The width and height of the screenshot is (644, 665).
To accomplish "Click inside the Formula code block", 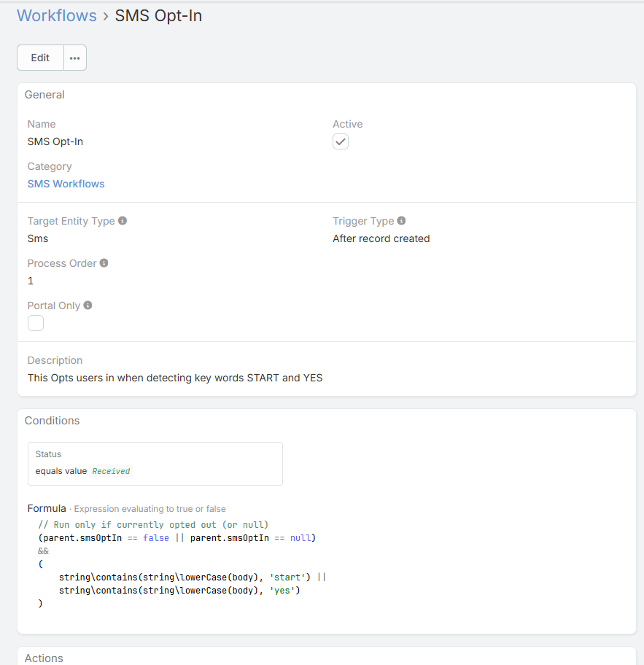I will (182, 564).
